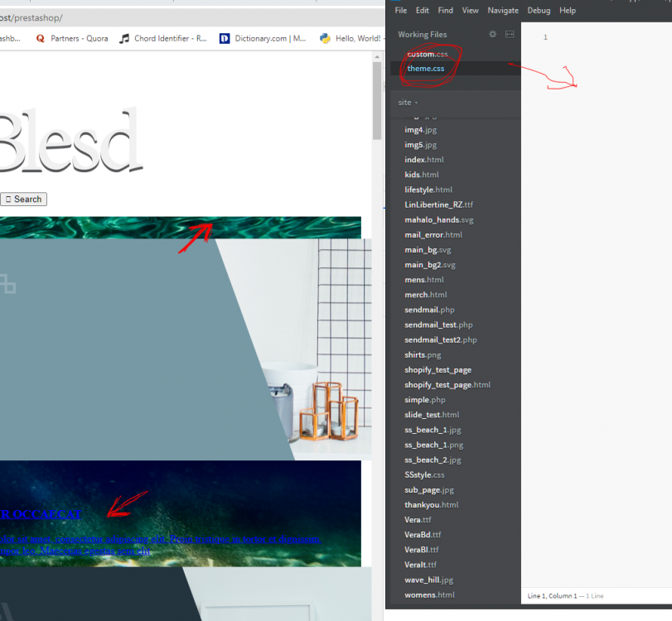This screenshot has width=672, height=621.
Task: Click the Line 1, Column 1 status indicator
Action: tap(552, 595)
